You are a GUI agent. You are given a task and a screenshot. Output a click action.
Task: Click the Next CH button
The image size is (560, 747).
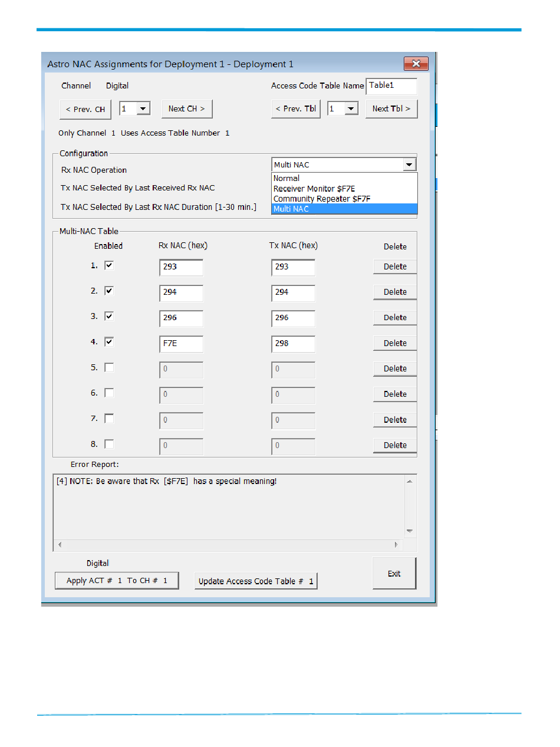coord(186,109)
